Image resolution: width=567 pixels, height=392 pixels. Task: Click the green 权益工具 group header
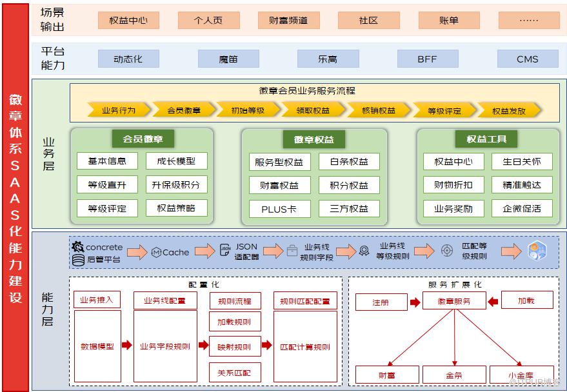click(x=486, y=139)
